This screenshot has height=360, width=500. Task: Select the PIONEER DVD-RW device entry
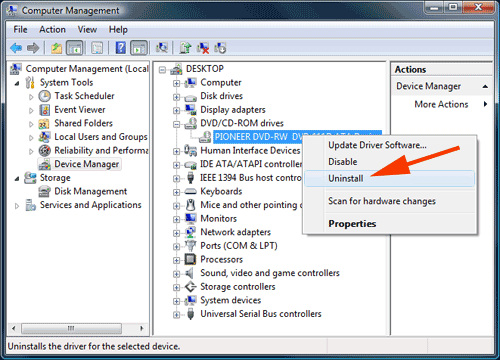click(x=258, y=137)
